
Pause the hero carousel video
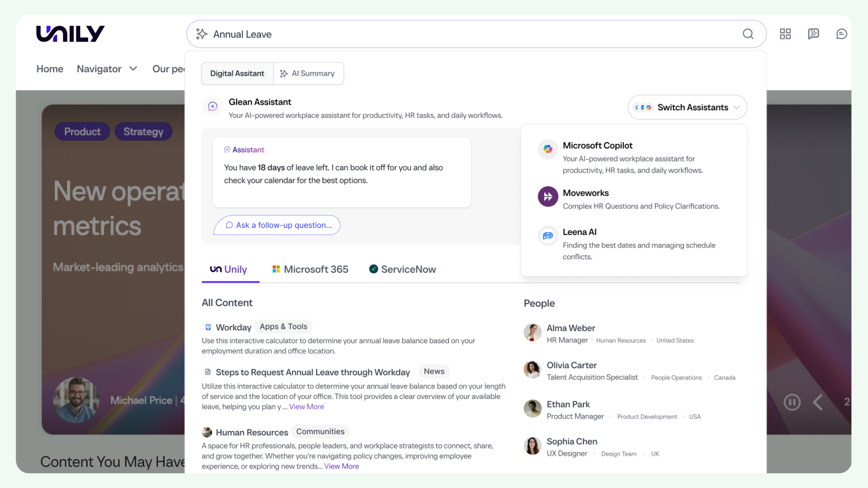[792, 402]
